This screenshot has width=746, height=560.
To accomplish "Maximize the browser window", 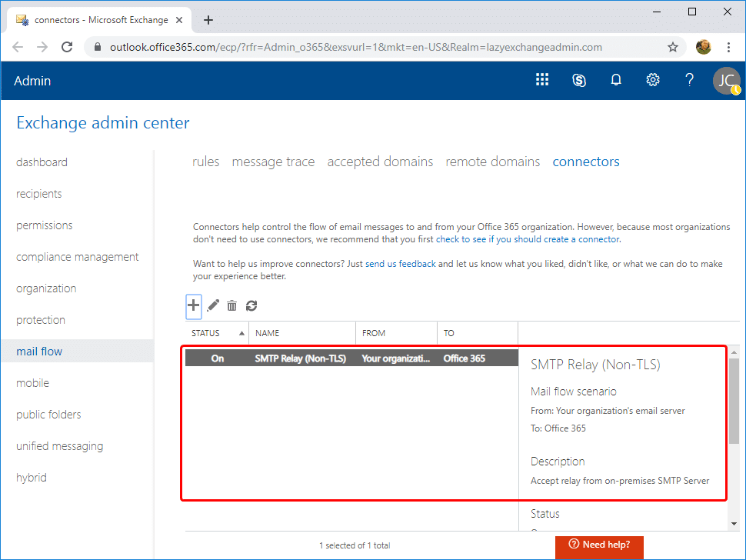I will [x=692, y=12].
